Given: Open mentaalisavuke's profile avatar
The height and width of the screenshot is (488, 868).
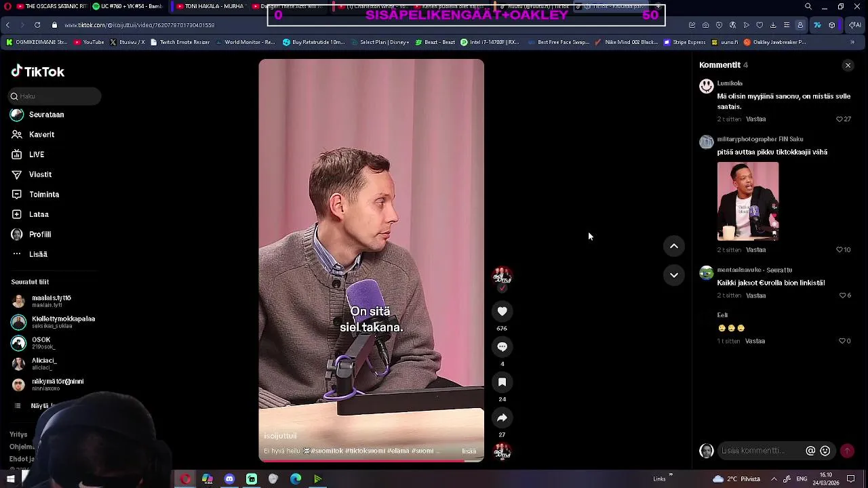Looking at the screenshot, I should (707, 272).
